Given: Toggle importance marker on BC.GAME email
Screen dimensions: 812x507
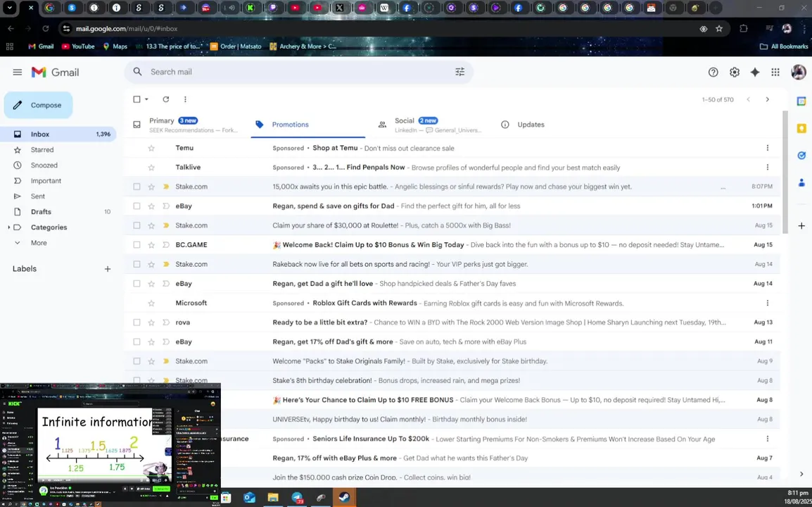Looking at the screenshot, I should 166,244.
